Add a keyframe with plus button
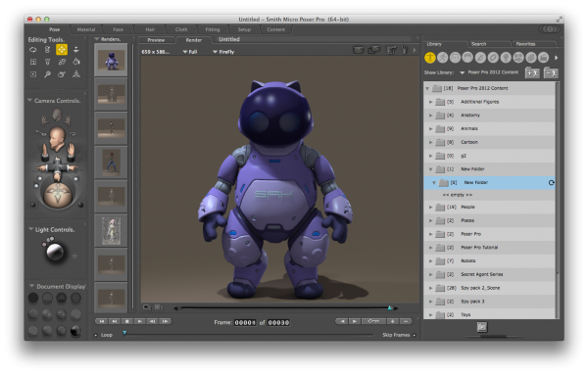The image size is (588, 374). click(393, 321)
